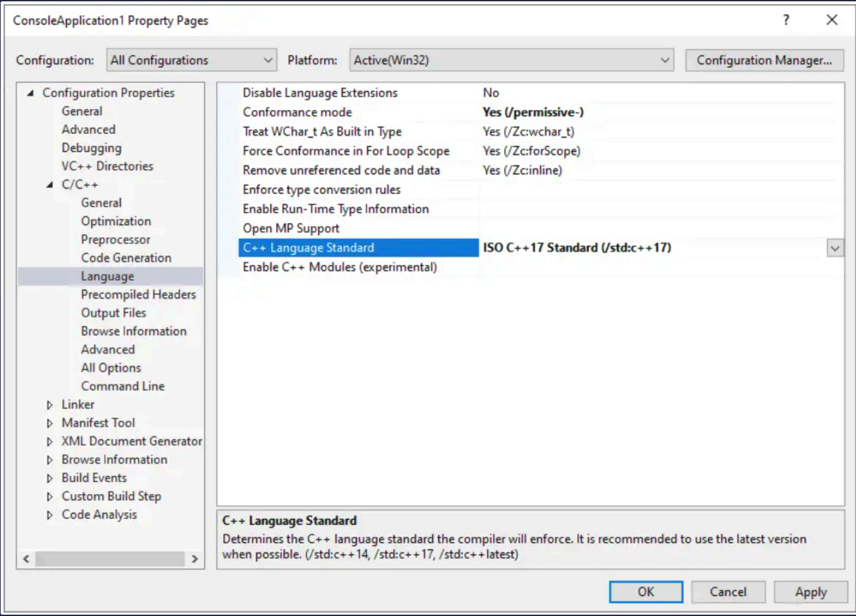This screenshot has height=616, width=856.
Task: Click the help question mark icon
Action: (786, 20)
